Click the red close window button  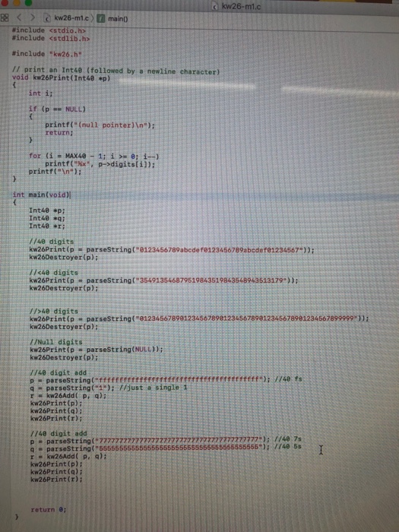[x=4, y=2]
